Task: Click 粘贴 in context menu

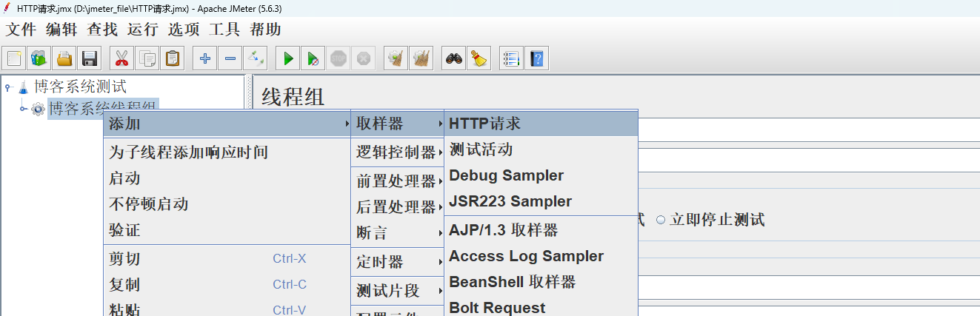Action: click(x=227, y=308)
